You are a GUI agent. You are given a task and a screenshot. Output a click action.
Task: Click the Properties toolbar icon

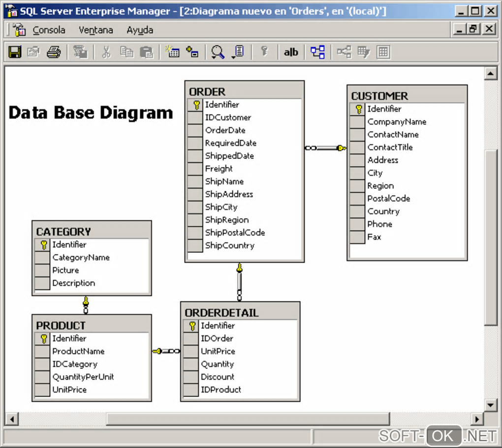coord(33,52)
